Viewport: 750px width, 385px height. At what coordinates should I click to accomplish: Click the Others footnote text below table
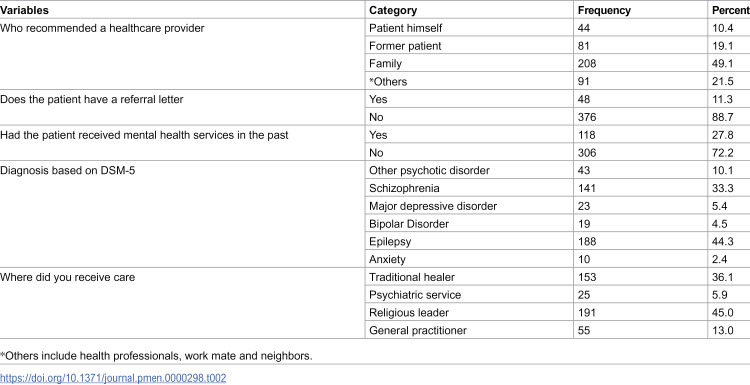156,356
